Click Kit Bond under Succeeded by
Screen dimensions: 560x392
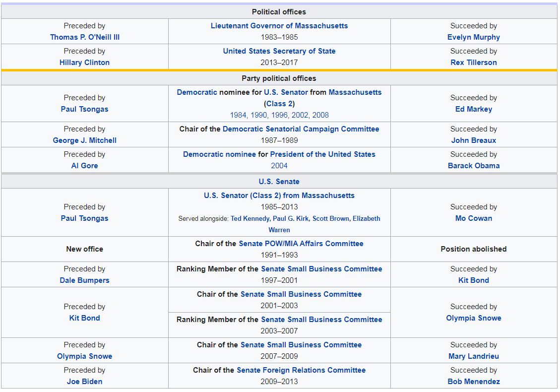[473, 280]
